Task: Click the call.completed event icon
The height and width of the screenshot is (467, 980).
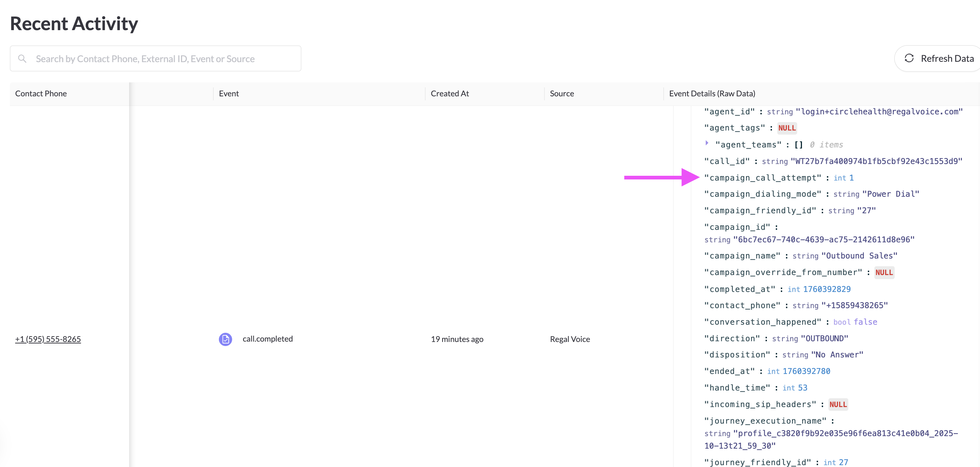Action: tap(225, 339)
